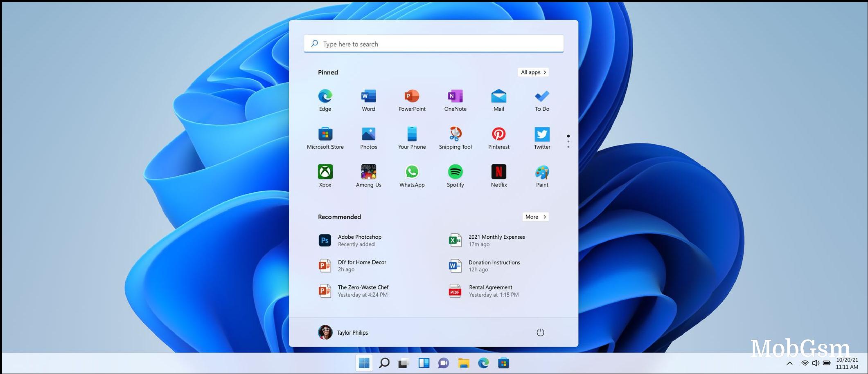
Task: Open Microsoft Store from pinned apps
Action: [x=325, y=138]
